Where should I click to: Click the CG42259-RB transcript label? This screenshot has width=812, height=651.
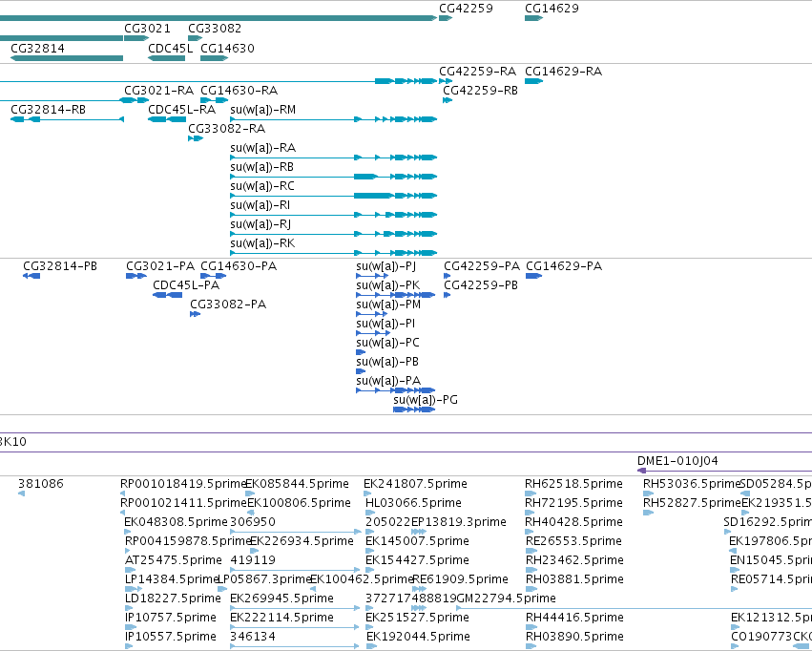[480, 91]
